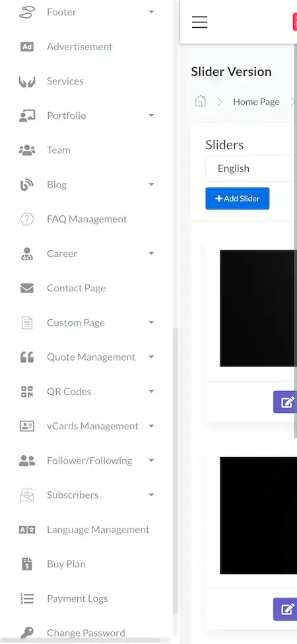Expand the Custom Page menu arrow
The width and height of the screenshot is (297, 644).
[x=151, y=323]
